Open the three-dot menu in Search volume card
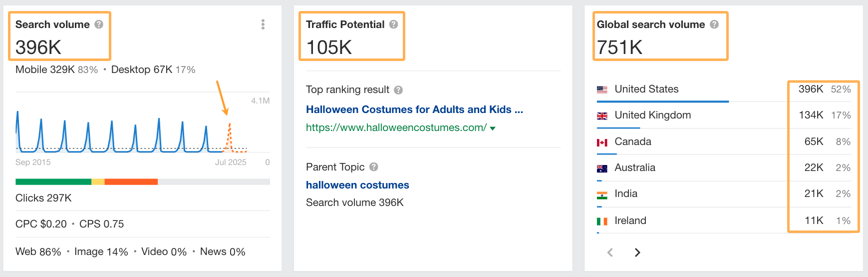 click(x=263, y=24)
